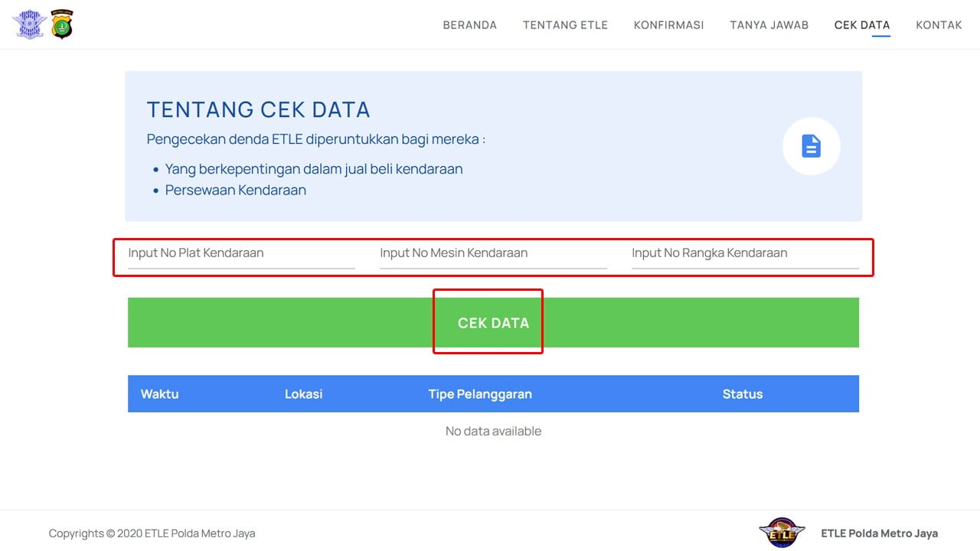Submit with the green CEK DATA button
The height and width of the screenshot is (551, 980).
coord(493,323)
